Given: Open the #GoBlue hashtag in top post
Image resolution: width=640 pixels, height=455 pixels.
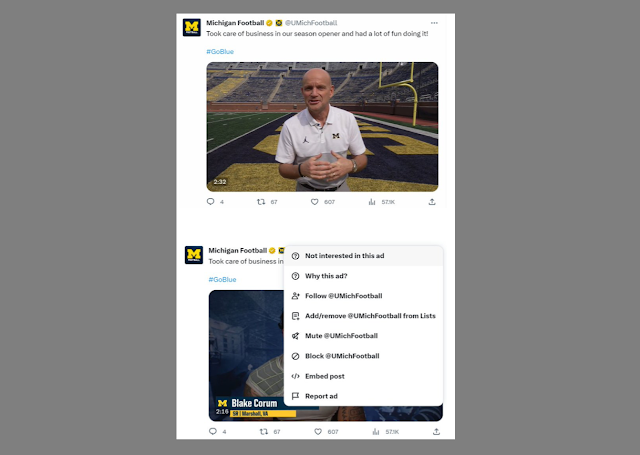Looking at the screenshot, I should [220, 51].
